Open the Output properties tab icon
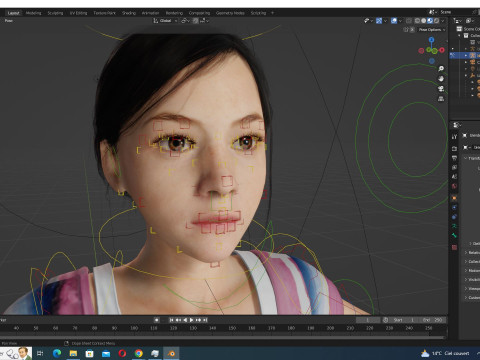This screenshot has width=480, height=360. tap(454, 158)
